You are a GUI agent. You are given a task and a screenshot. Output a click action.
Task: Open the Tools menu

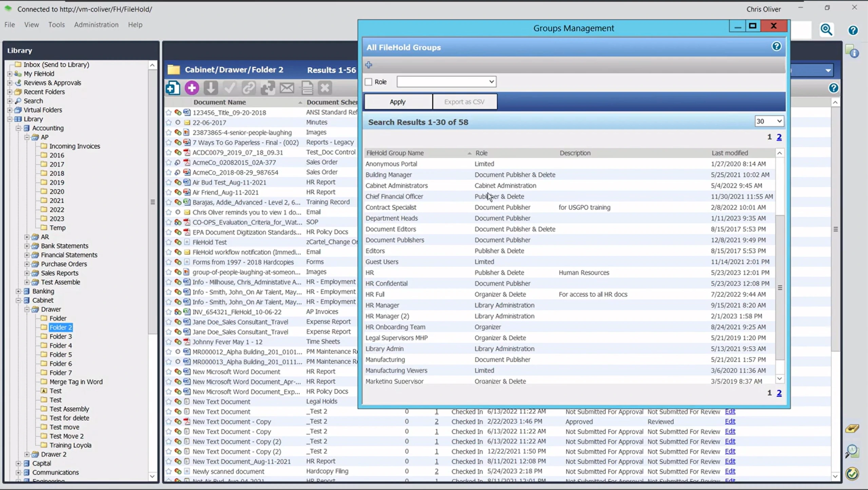(x=56, y=25)
